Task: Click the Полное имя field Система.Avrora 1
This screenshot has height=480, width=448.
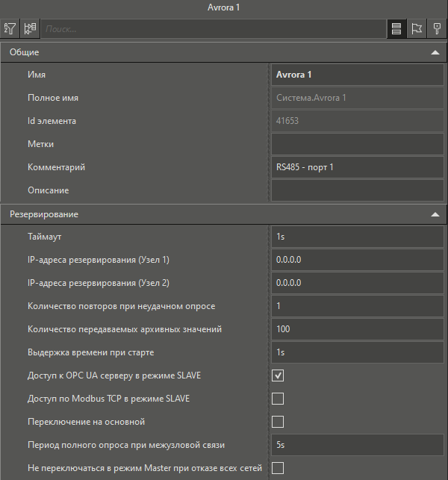Action: tap(358, 98)
